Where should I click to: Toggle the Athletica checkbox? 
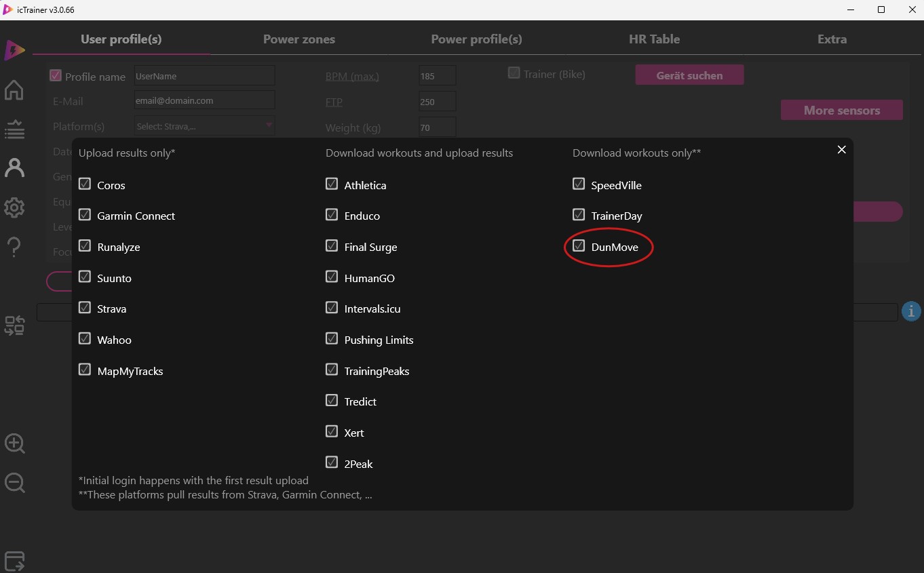click(x=332, y=184)
